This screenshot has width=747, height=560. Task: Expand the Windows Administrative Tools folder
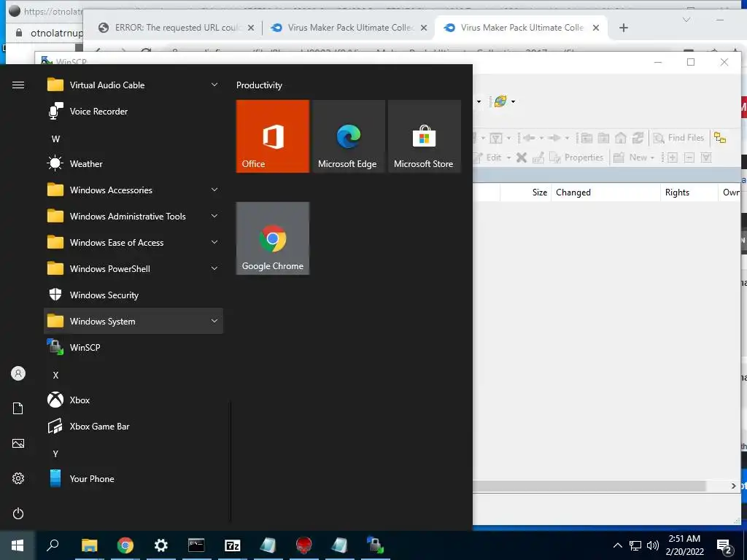[133, 216]
